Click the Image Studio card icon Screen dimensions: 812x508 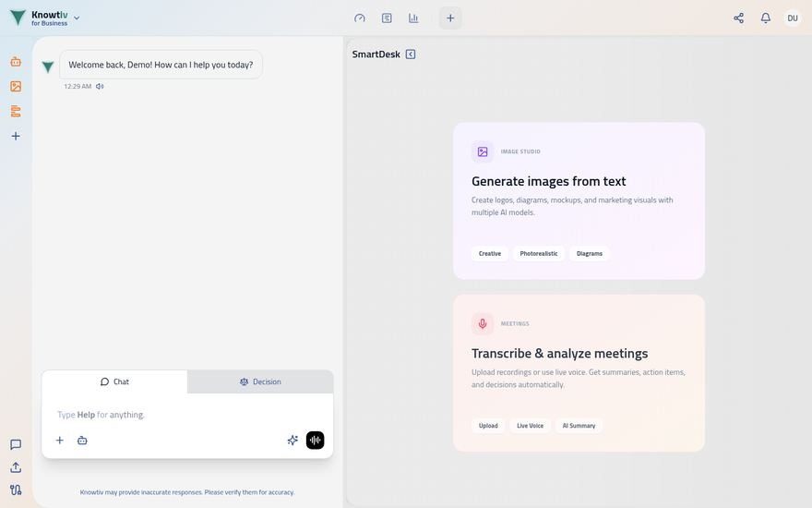click(483, 151)
